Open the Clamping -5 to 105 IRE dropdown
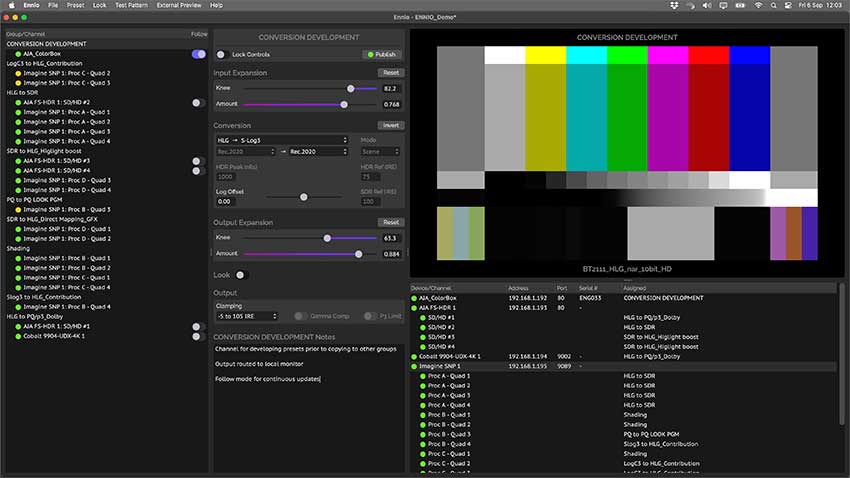The image size is (850, 478). [x=246, y=316]
